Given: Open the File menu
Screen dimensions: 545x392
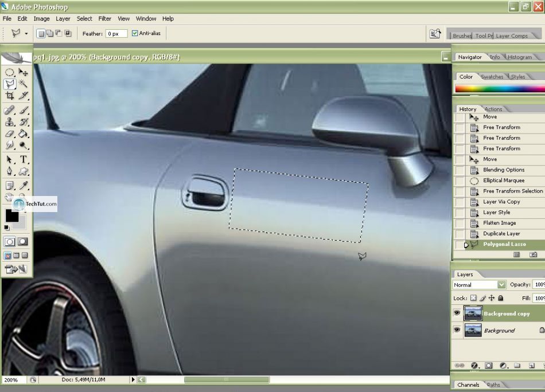Looking at the screenshot, I should [7, 19].
